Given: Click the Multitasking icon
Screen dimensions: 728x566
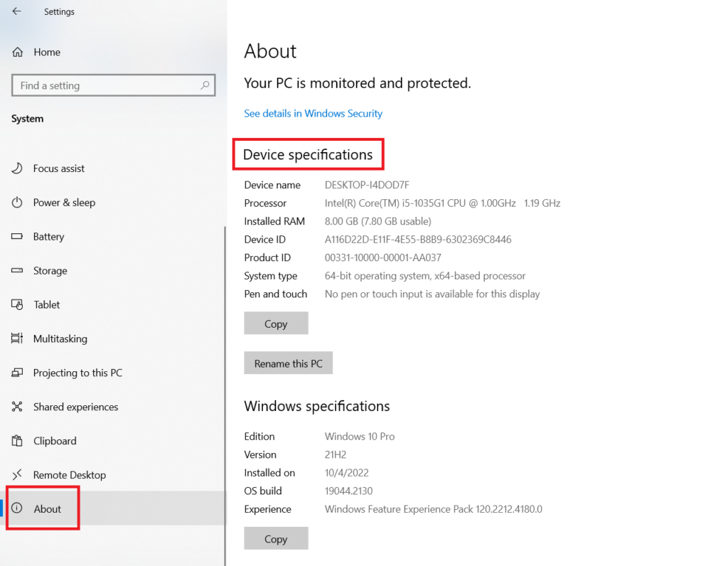Looking at the screenshot, I should 17,338.
